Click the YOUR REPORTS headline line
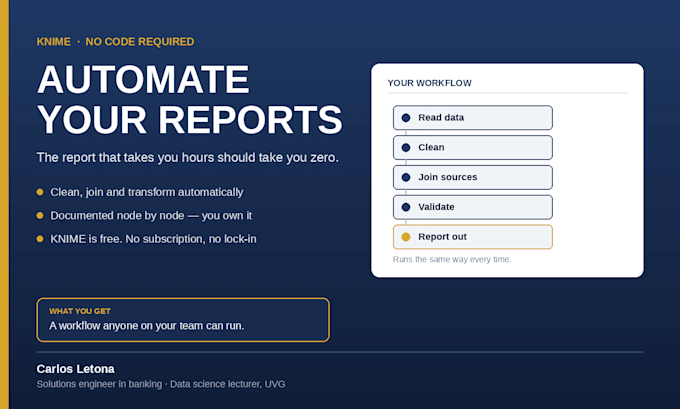The width and height of the screenshot is (680, 409). [x=190, y=120]
